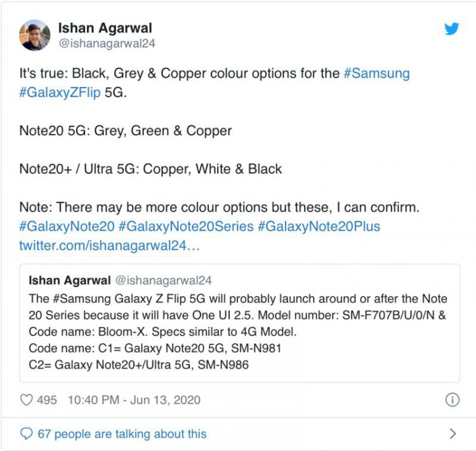
Task: Open tweet info circle icon
Action: pyautogui.click(x=452, y=400)
